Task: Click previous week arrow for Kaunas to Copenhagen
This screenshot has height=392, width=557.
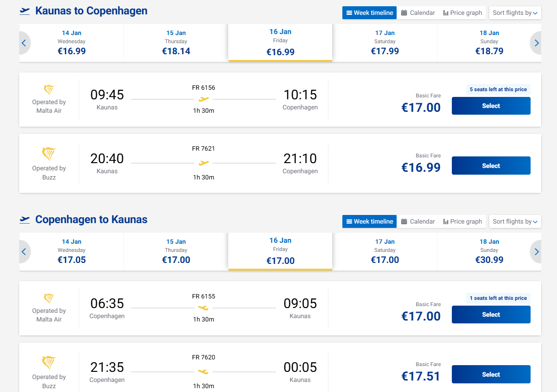Action: (24, 43)
